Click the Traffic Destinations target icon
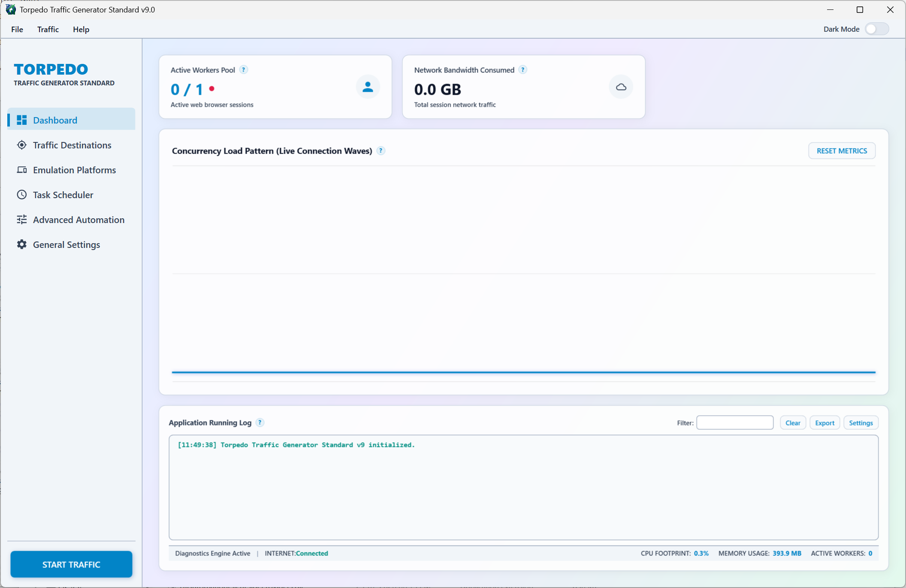This screenshot has width=906, height=588. [x=21, y=145]
